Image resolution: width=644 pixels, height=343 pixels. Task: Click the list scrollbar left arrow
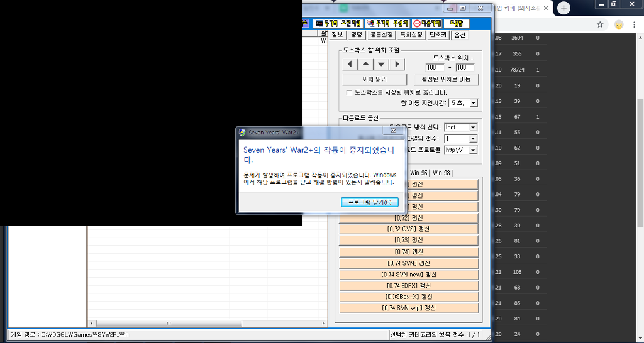pyautogui.click(x=92, y=324)
